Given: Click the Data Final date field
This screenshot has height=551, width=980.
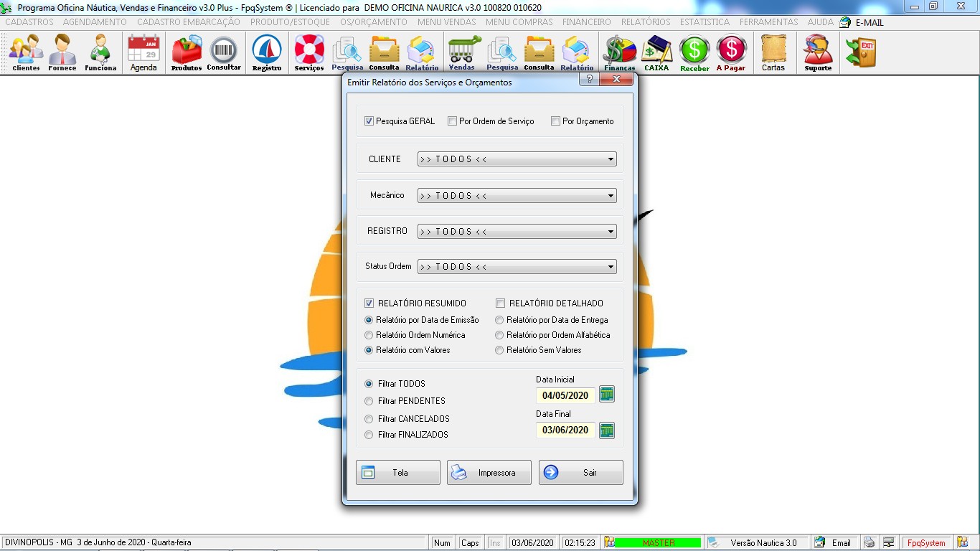Looking at the screenshot, I should click(565, 430).
